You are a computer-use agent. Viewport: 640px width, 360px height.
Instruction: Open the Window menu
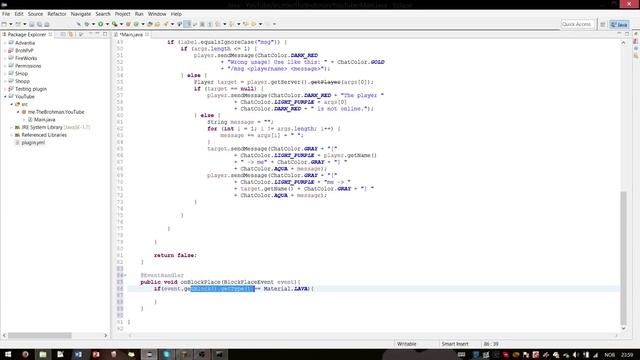(x=157, y=14)
